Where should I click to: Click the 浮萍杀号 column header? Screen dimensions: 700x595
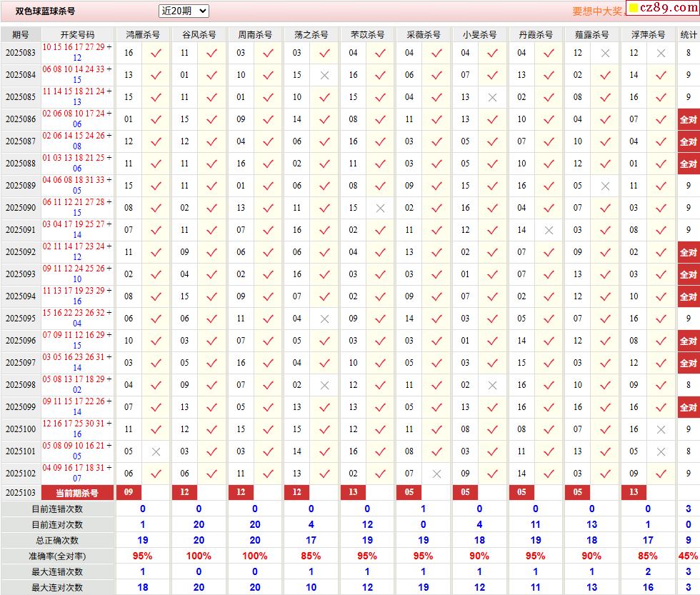pos(648,34)
